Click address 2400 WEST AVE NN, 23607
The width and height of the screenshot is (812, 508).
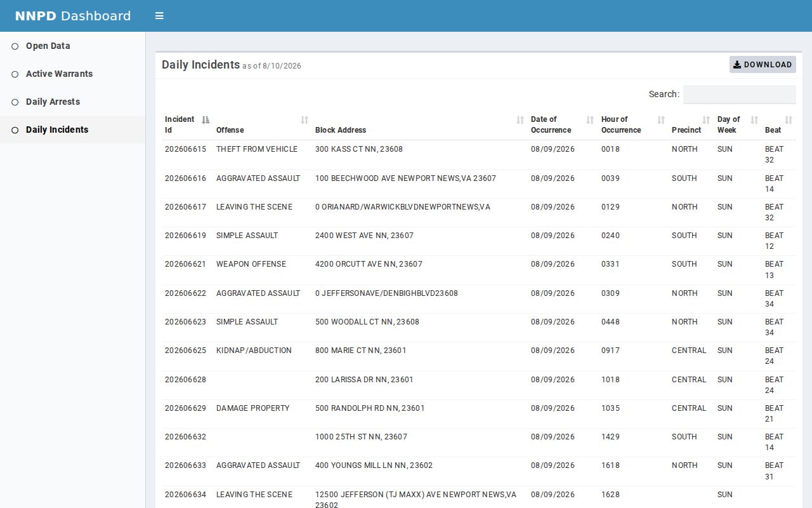(x=364, y=236)
